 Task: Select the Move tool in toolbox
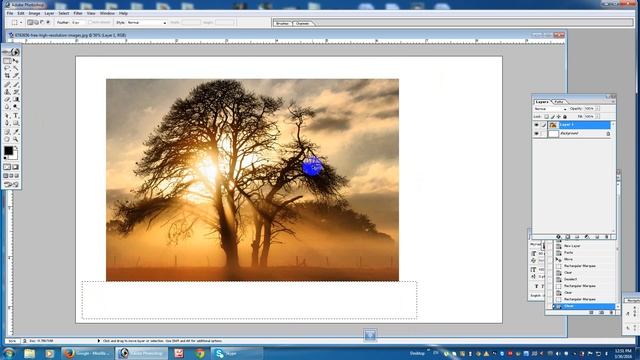pos(16,61)
